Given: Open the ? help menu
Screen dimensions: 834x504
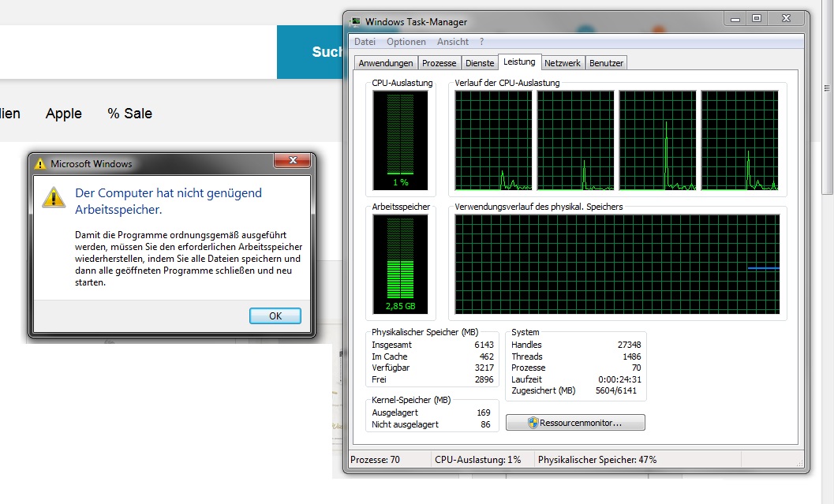Looking at the screenshot, I should [481, 42].
